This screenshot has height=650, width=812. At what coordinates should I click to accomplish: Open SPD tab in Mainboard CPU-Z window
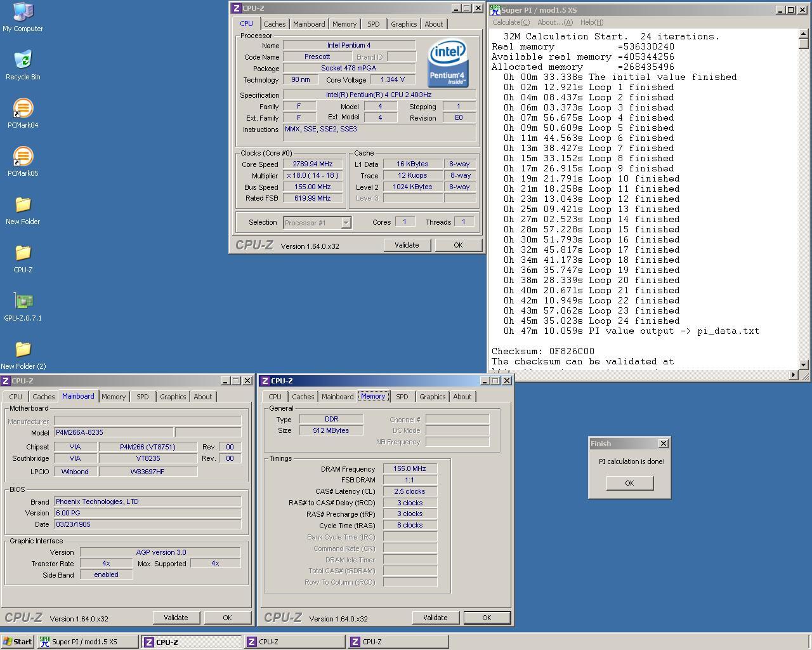pyautogui.click(x=143, y=397)
